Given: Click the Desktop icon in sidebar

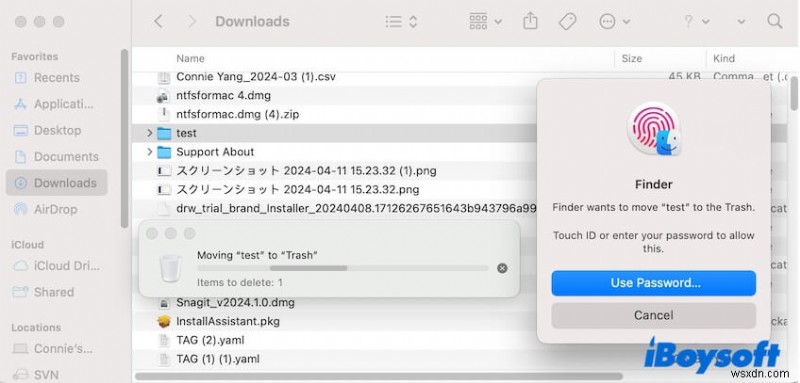Looking at the screenshot, I should [20, 131].
